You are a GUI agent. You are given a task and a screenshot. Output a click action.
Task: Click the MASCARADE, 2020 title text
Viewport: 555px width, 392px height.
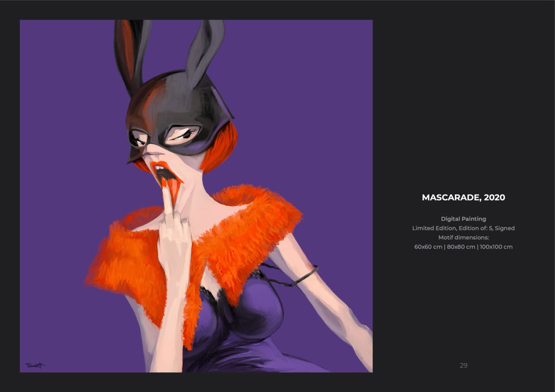coord(463,198)
